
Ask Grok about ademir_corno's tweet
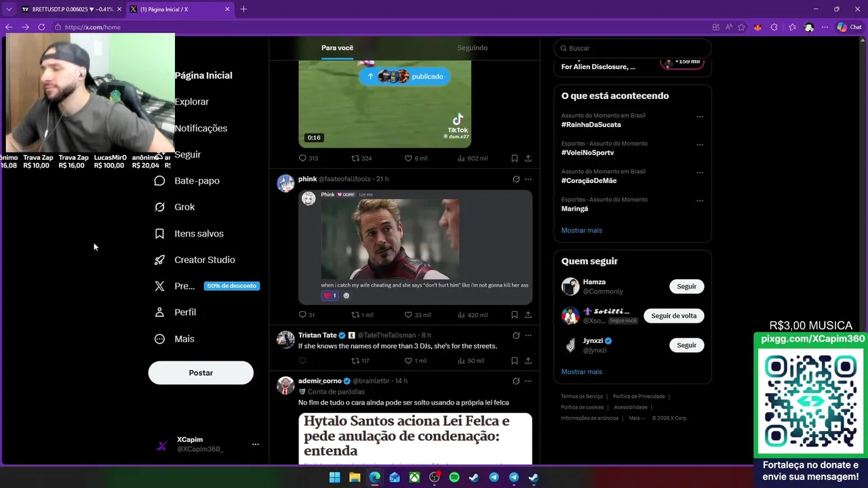click(x=516, y=381)
